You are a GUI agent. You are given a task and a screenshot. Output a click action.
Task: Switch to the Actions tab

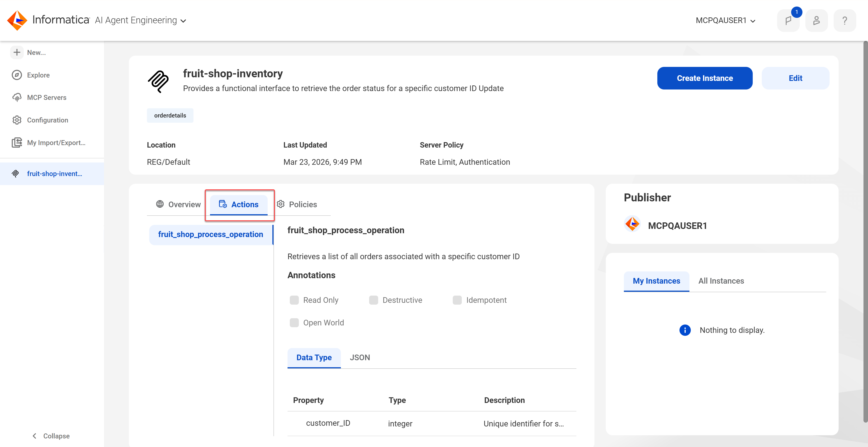point(238,205)
